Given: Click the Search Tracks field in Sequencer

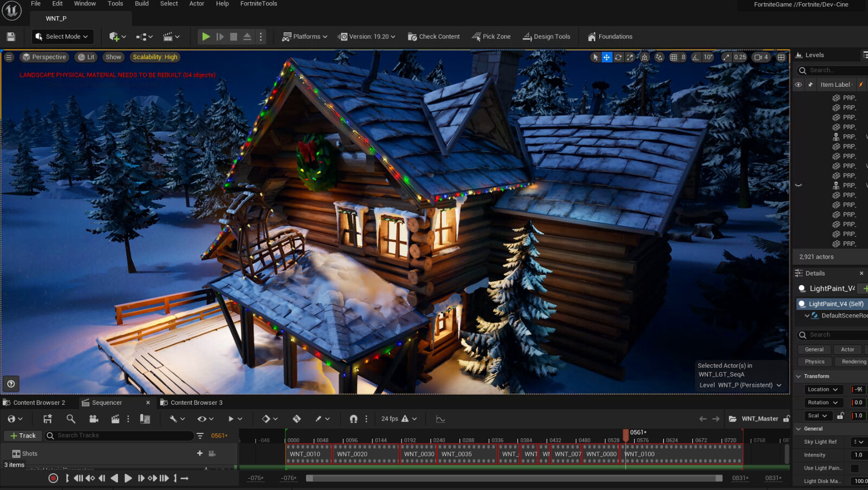Looking at the screenshot, I should tap(119, 435).
